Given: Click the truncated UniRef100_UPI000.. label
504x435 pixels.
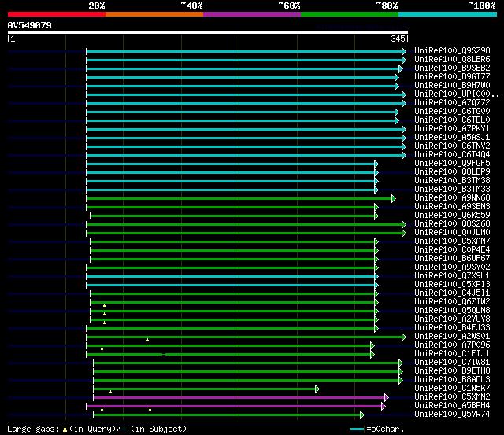Looking at the screenshot, I should coord(457,94).
